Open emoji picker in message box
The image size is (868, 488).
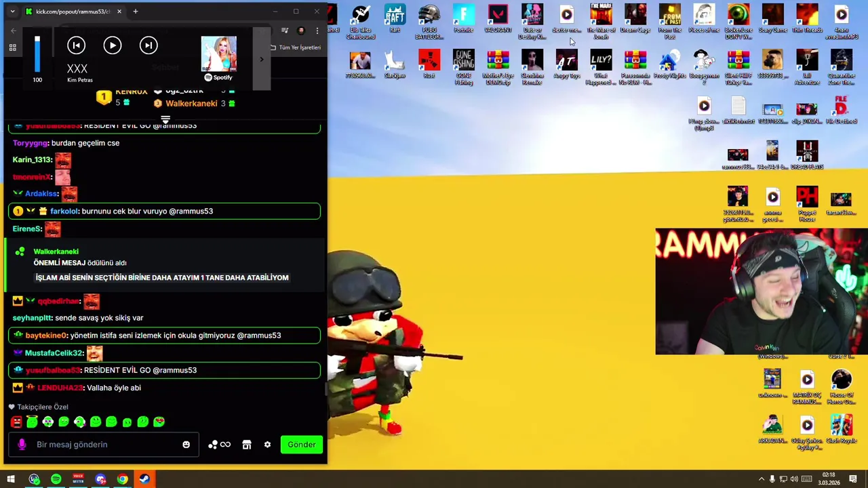pos(186,445)
